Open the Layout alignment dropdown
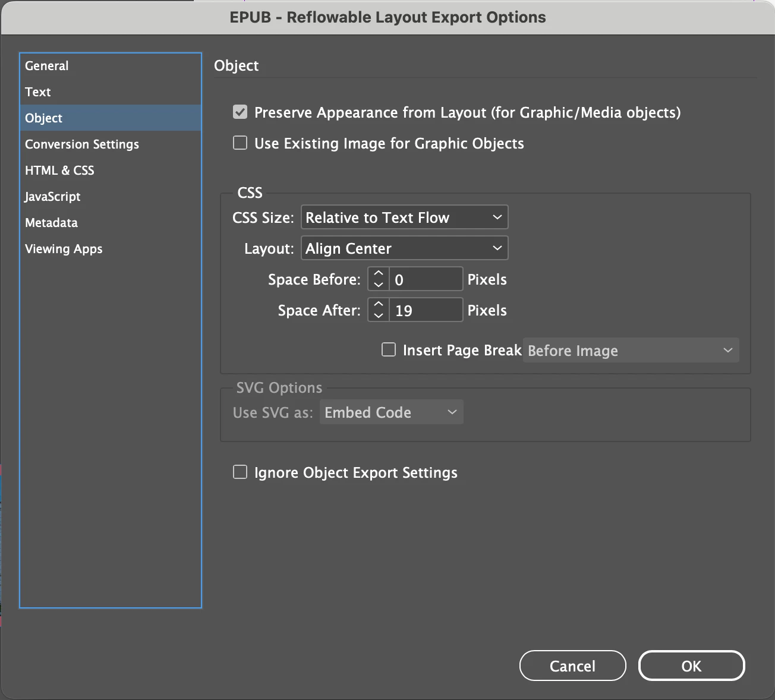775x700 pixels. coord(405,248)
